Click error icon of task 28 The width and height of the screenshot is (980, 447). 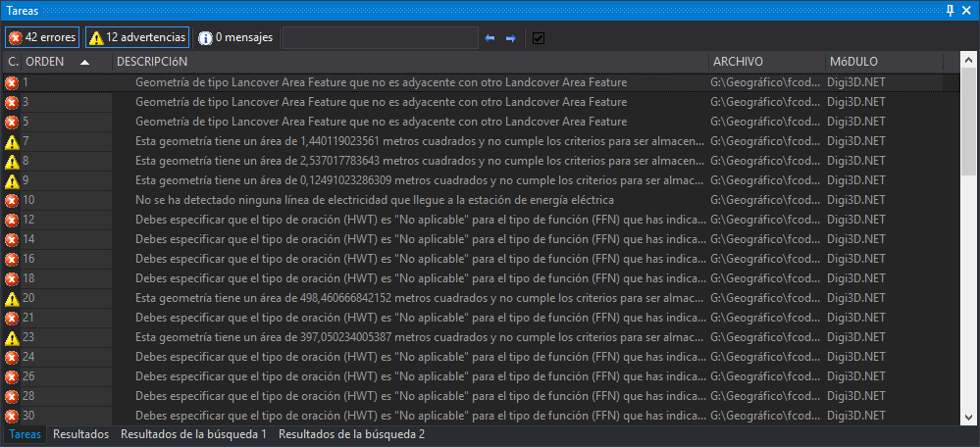(11, 396)
